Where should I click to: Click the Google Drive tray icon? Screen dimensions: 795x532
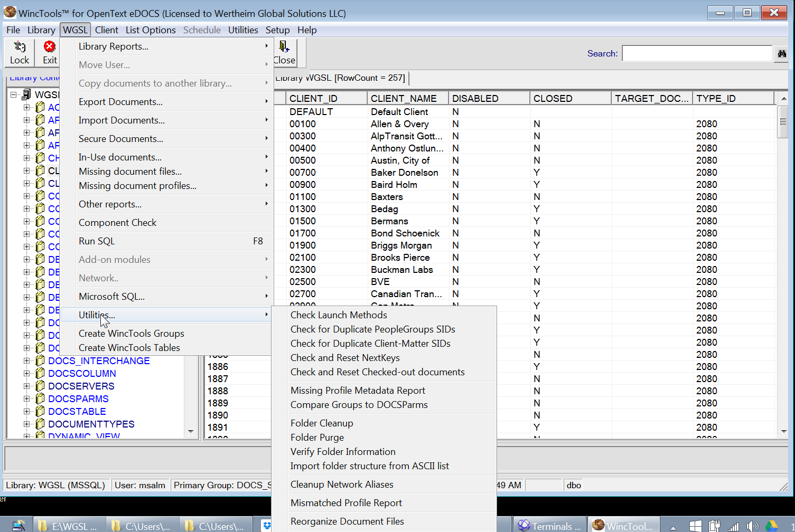(x=772, y=526)
